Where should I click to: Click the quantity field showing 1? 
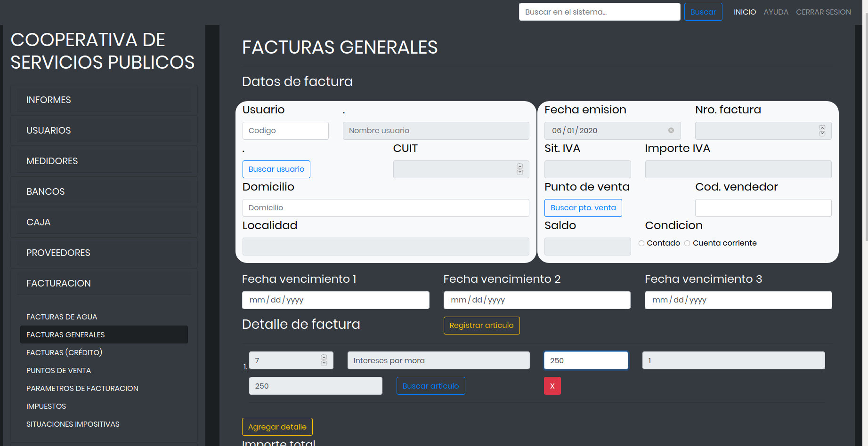[x=734, y=360]
